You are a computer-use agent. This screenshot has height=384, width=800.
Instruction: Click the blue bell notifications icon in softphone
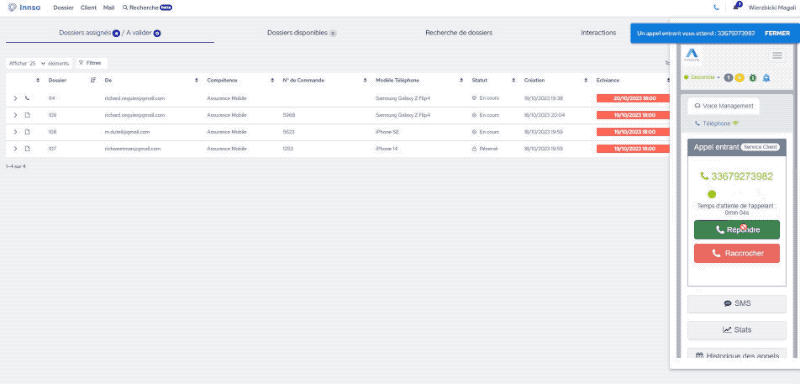766,78
